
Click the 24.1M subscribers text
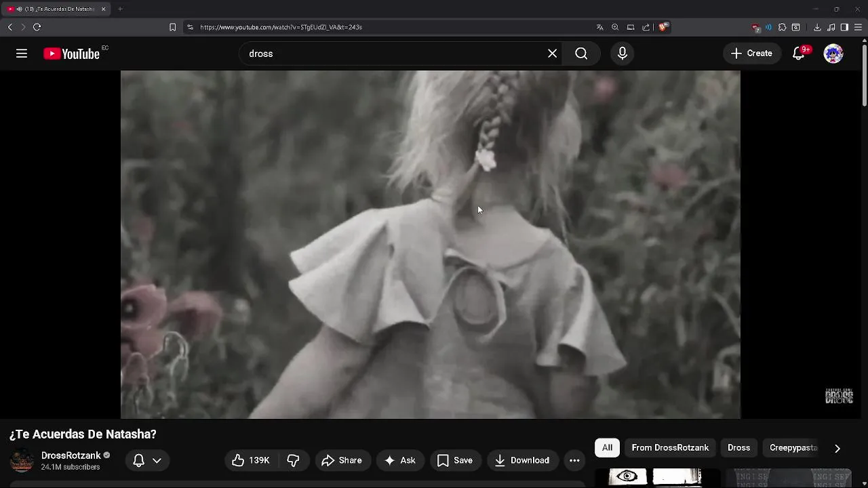tap(71, 467)
